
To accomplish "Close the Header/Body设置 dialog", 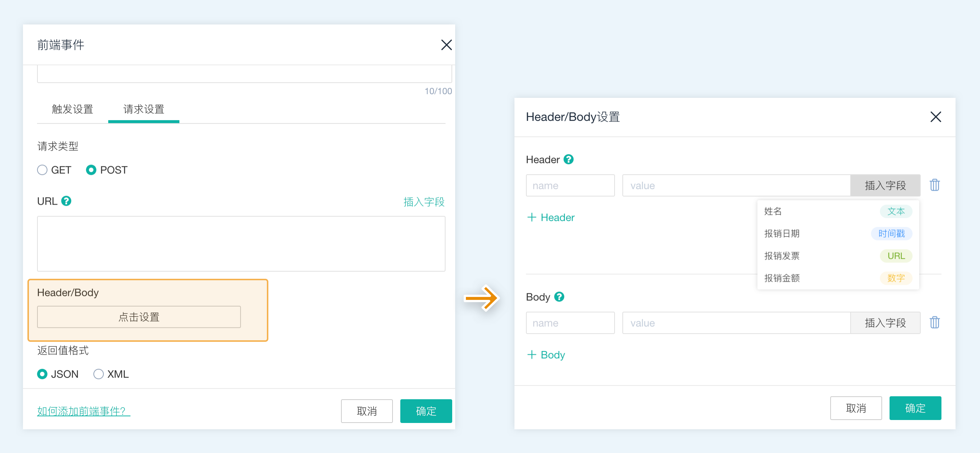I will coord(936,117).
